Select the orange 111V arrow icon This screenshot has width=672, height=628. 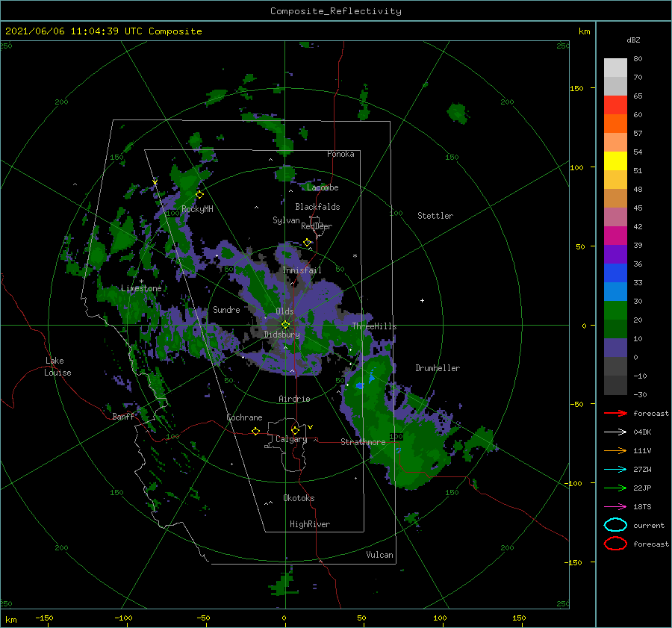pyautogui.click(x=615, y=450)
